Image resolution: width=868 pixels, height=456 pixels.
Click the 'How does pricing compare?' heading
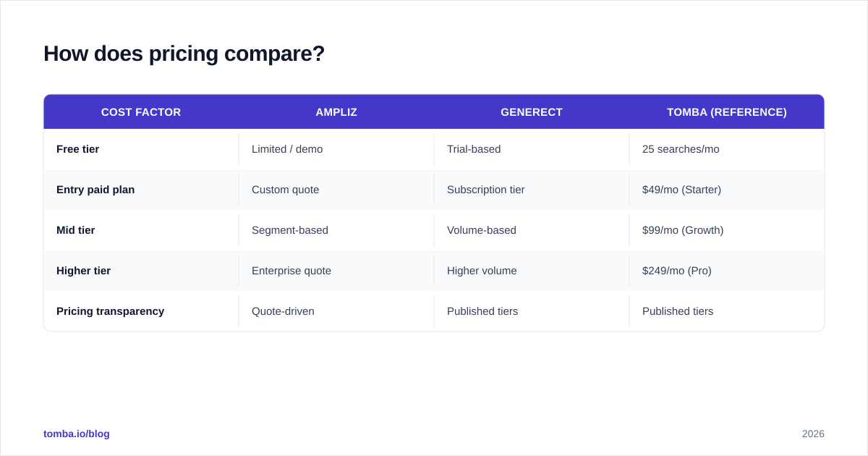click(184, 54)
